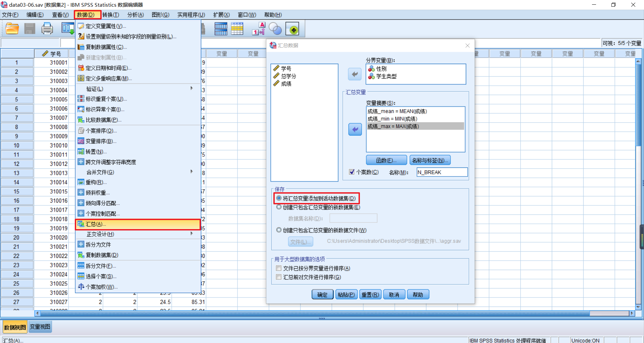
Task: Expand the 合并文件 submenu
Action: pyautogui.click(x=138, y=172)
